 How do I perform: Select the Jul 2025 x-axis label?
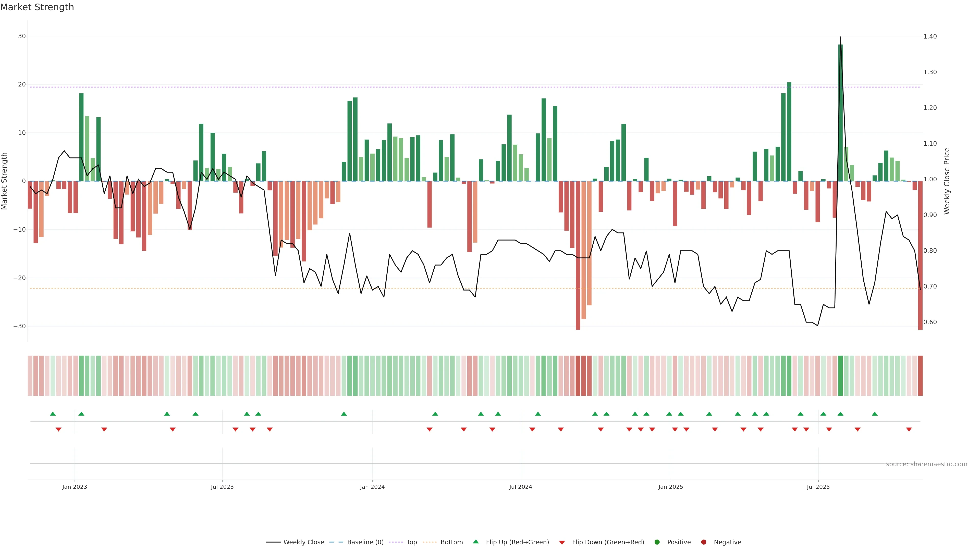click(x=818, y=487)
